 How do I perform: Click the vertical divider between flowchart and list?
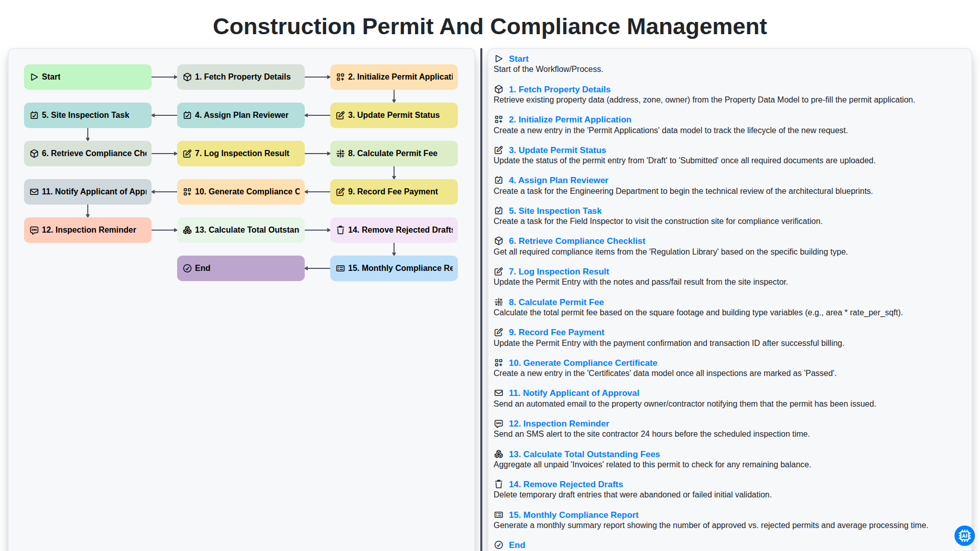coord(481,299)
